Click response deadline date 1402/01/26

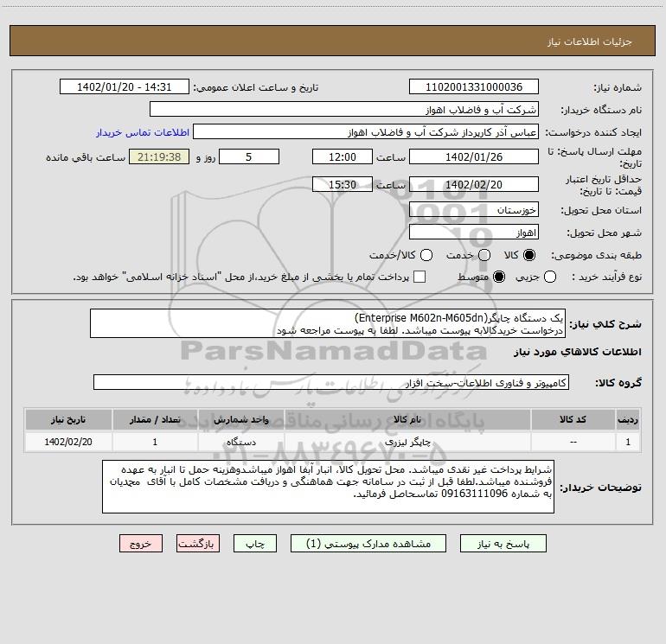coord(474,156)
